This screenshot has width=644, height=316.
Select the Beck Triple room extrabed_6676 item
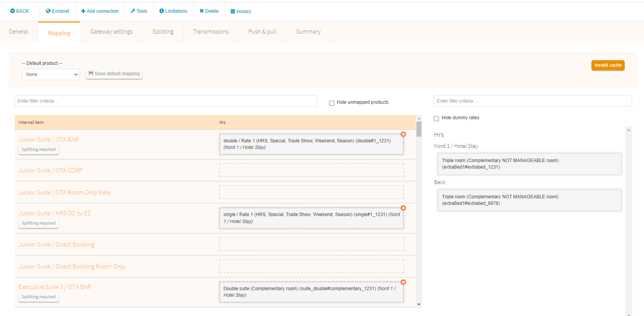[x=529, y=200]
